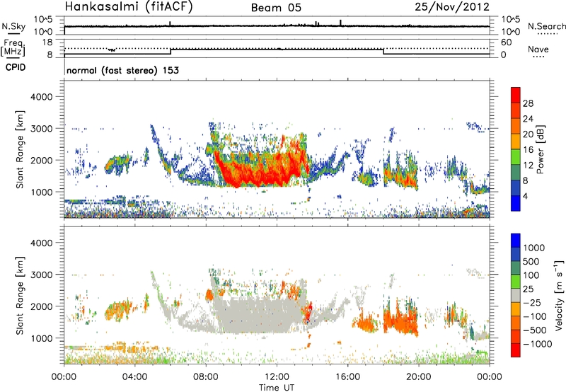Click the 12–16 dB light green swatch
566x392 pixels.
516,157
